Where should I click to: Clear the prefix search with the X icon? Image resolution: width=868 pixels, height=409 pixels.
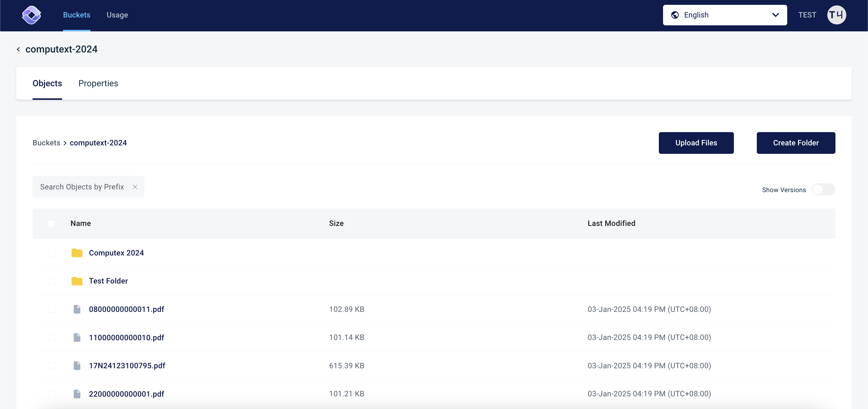pyautogui.click(x=135, y=186)
